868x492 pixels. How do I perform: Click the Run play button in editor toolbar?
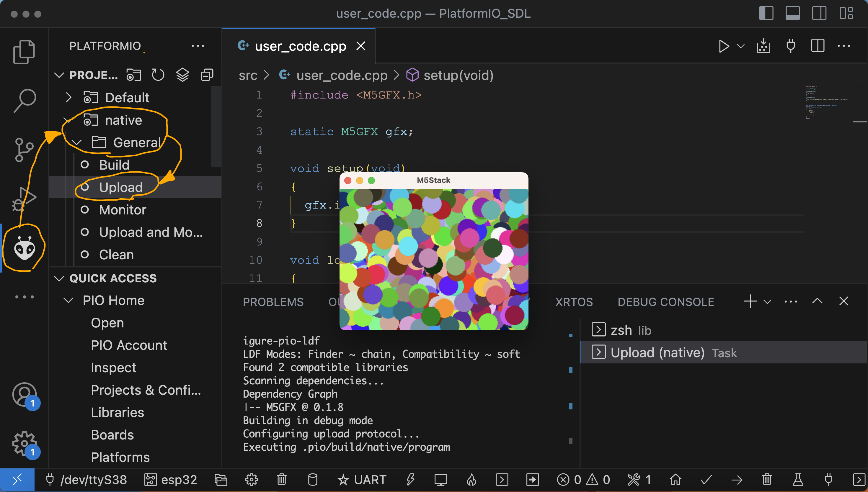724,46
